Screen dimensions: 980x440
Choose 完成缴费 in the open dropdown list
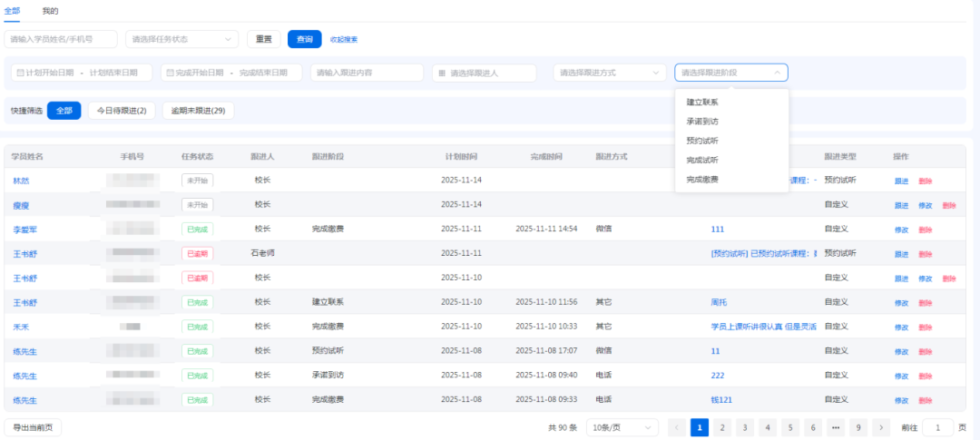[x=702, y=180]
